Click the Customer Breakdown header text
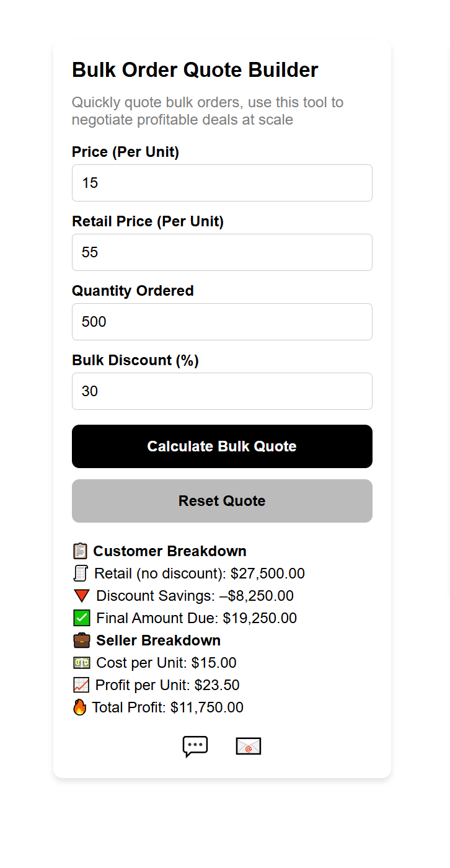 pyautogui.click(x=169, y=551)
